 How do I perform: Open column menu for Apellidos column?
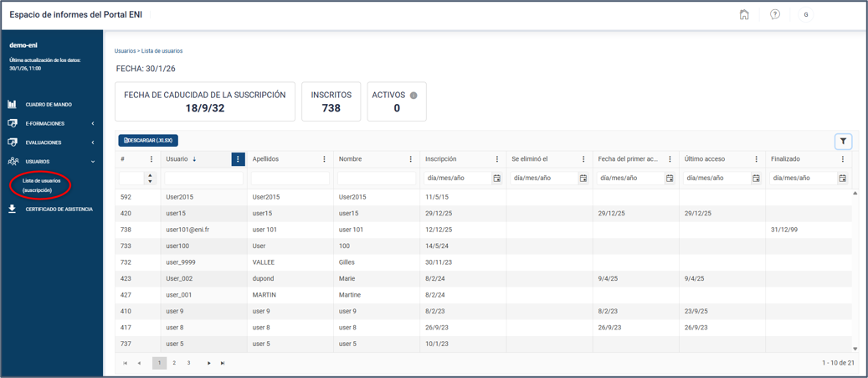(324, 159)
